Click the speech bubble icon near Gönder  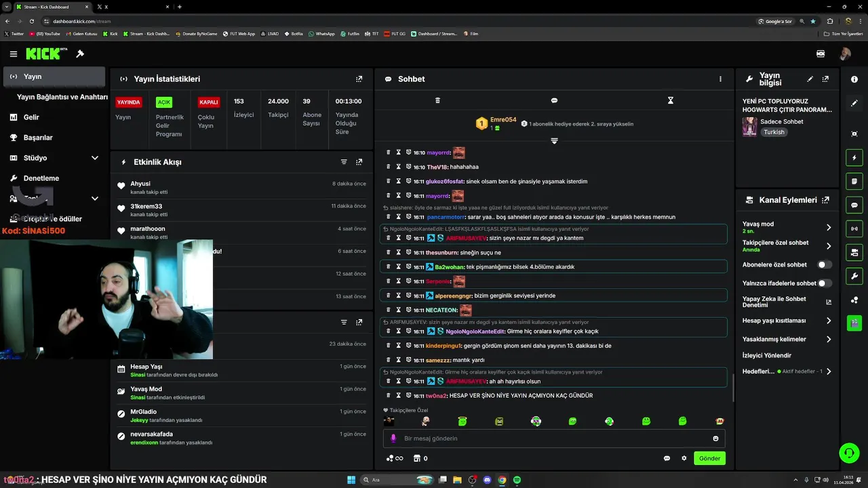(667, 458)
